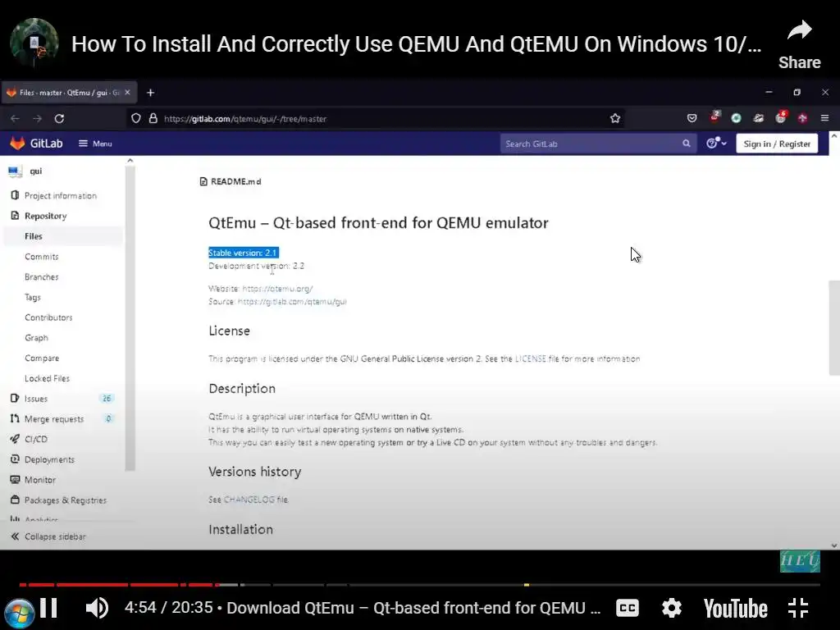Click Development version: 2.2 text
Screen dimensions: 840x630
click(256, 266)
